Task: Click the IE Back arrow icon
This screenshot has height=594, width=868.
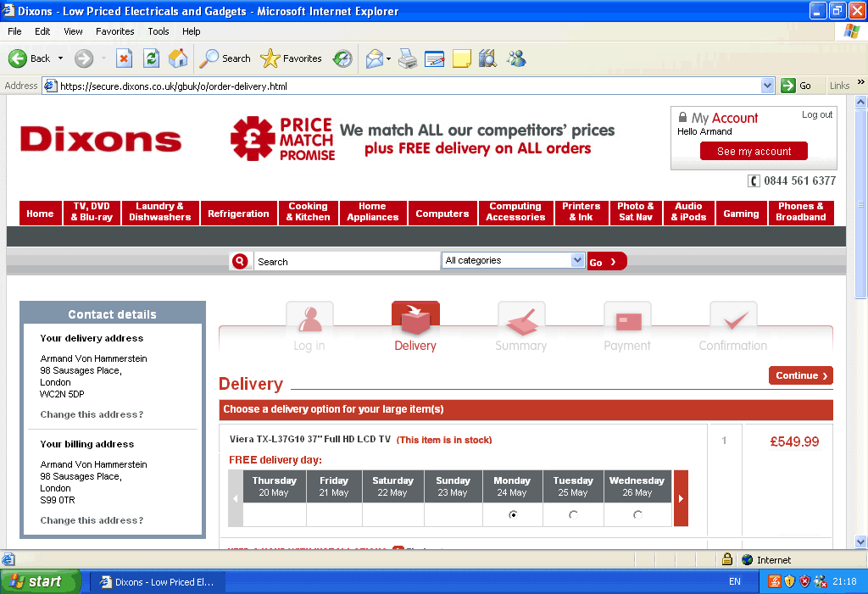Action: 18,58
